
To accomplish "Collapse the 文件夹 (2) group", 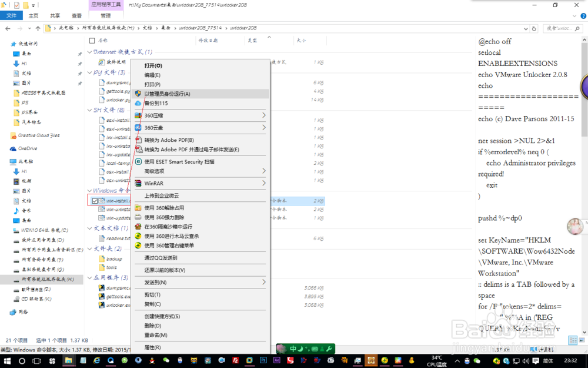I will [89, 248].
